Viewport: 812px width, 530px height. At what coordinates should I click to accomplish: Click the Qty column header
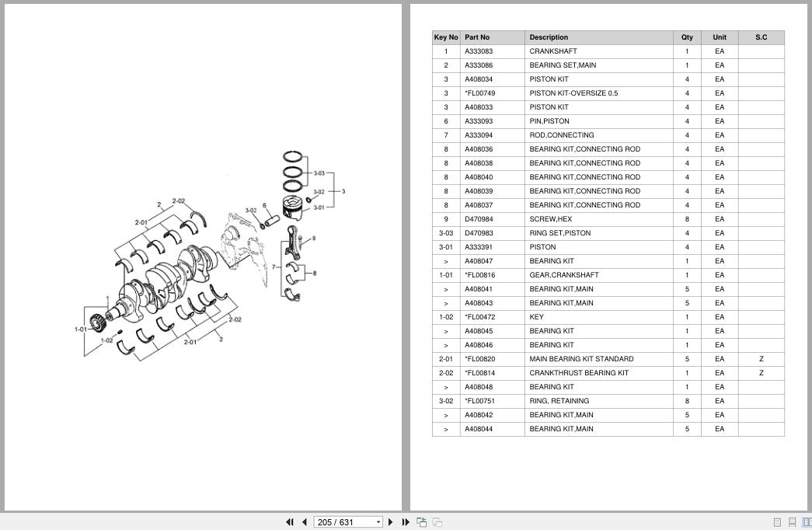pos(687,37)
